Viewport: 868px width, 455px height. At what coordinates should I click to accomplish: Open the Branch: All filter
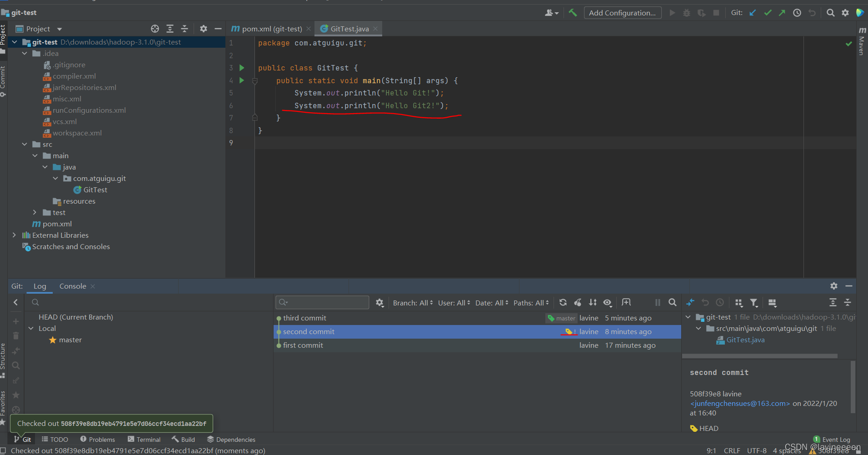click(x=413, y=303)
